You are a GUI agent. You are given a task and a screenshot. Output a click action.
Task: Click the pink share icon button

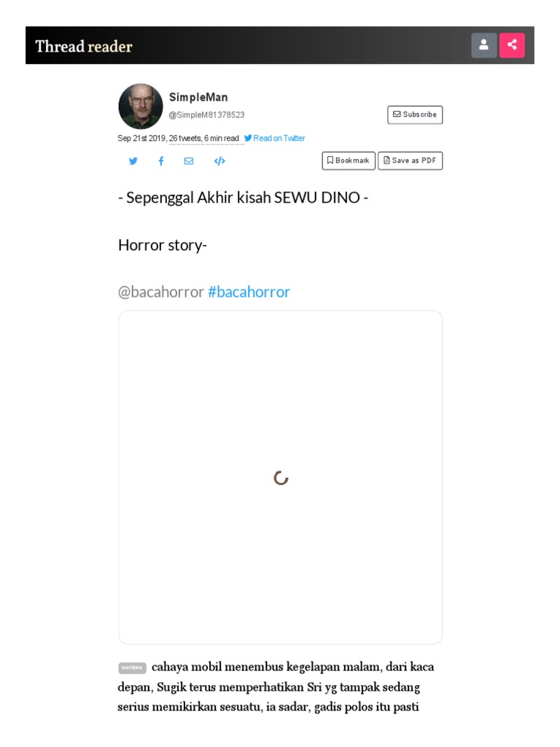click(512, 45)
